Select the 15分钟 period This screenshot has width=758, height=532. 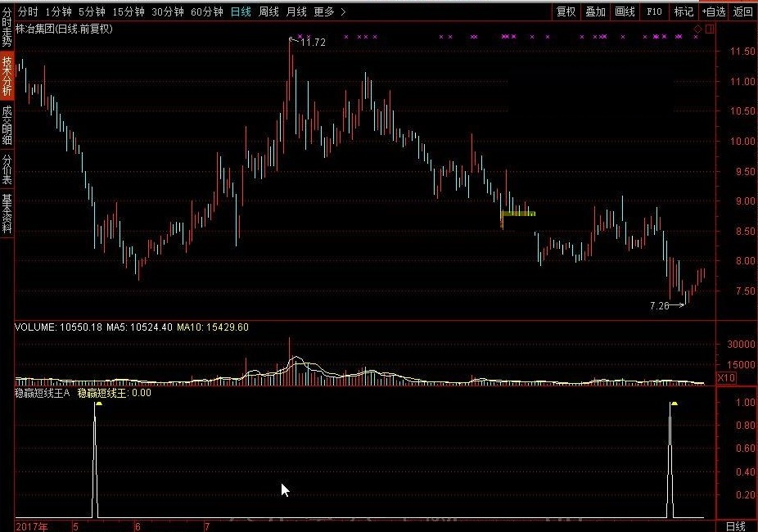[x=128, y=11]
